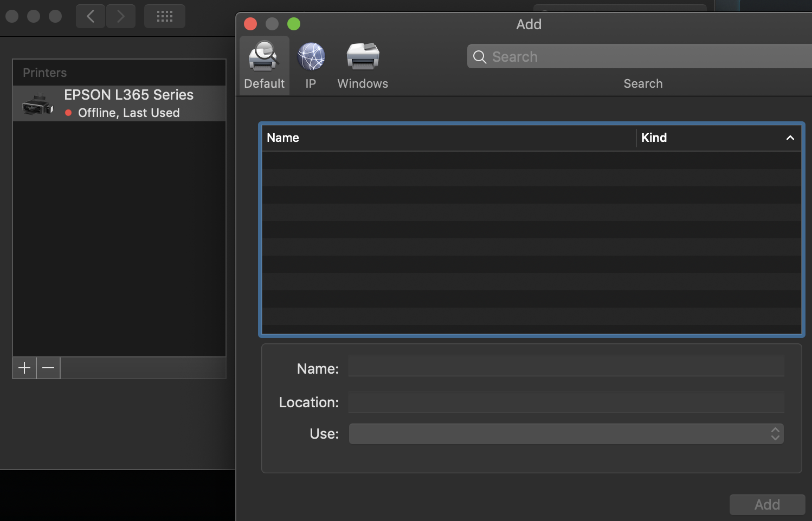Click the forward navigation arrow
The image size is (812, 521).
121,16
